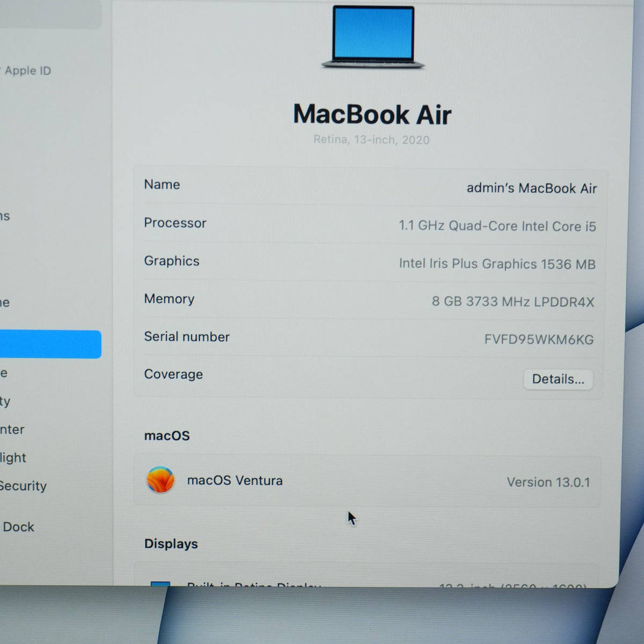Click the MacBook Air laptop image
The width and height of the screenshot is (644, 644).
(373, 38)
